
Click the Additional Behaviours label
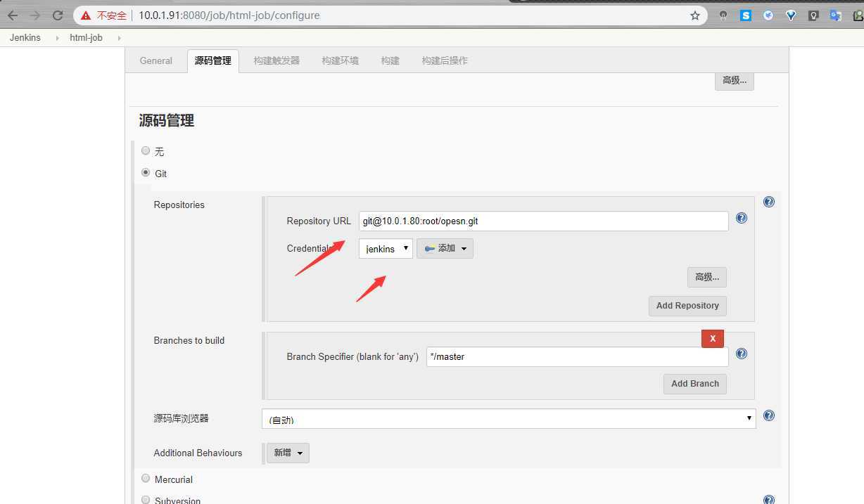coord(198,453)
